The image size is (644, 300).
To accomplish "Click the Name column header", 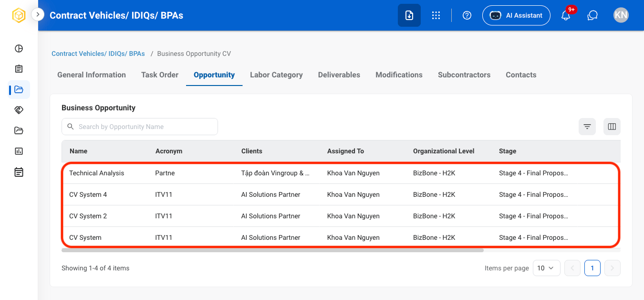I will pos(79,151).
